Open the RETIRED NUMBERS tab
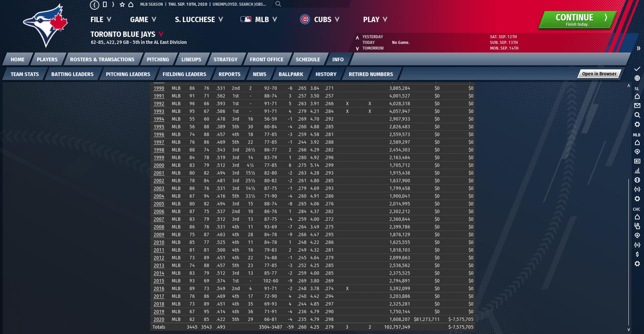This screenshot has width=644, height=334. point(370,74)
